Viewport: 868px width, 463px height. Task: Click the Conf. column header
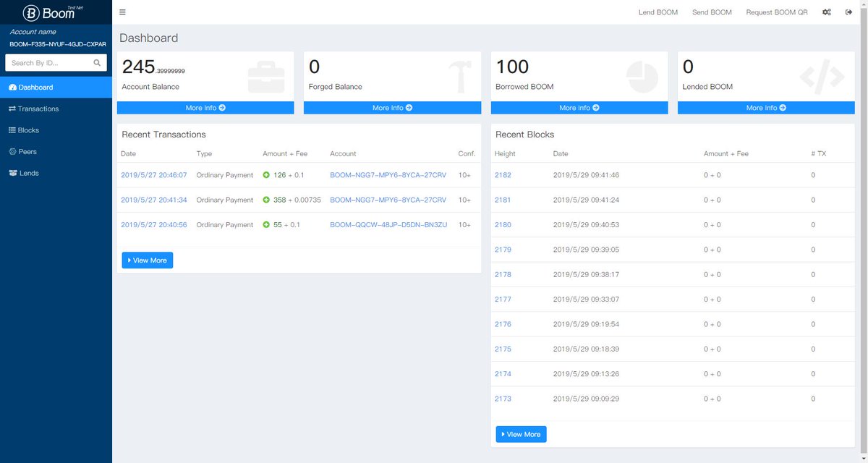click(x=467, y=153)
